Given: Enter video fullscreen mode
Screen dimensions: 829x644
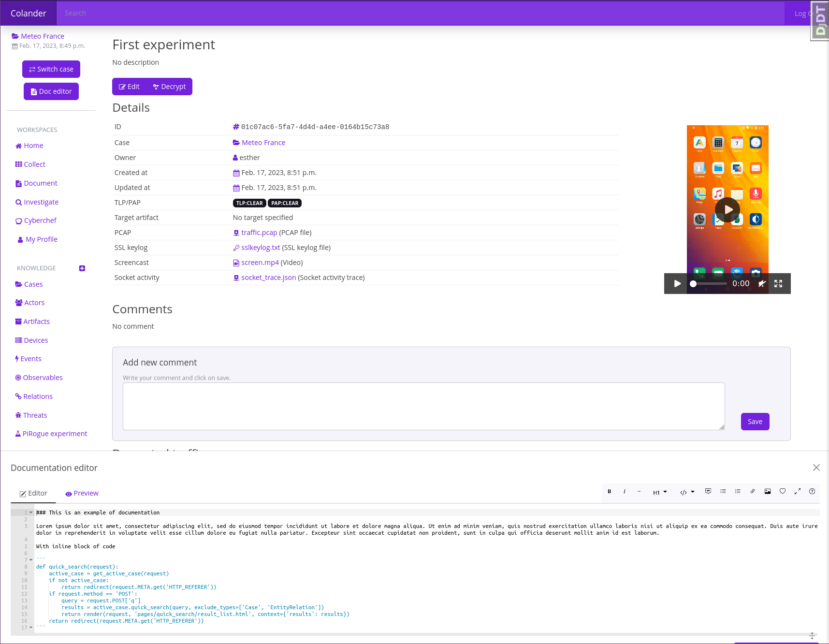Looking at the screenshot, I should coord(778,284).
